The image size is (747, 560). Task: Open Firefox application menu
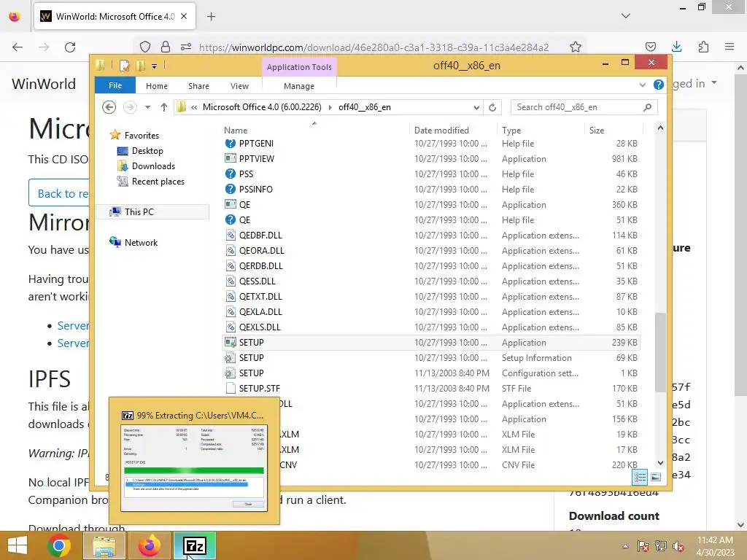click(x=729, y=47)
